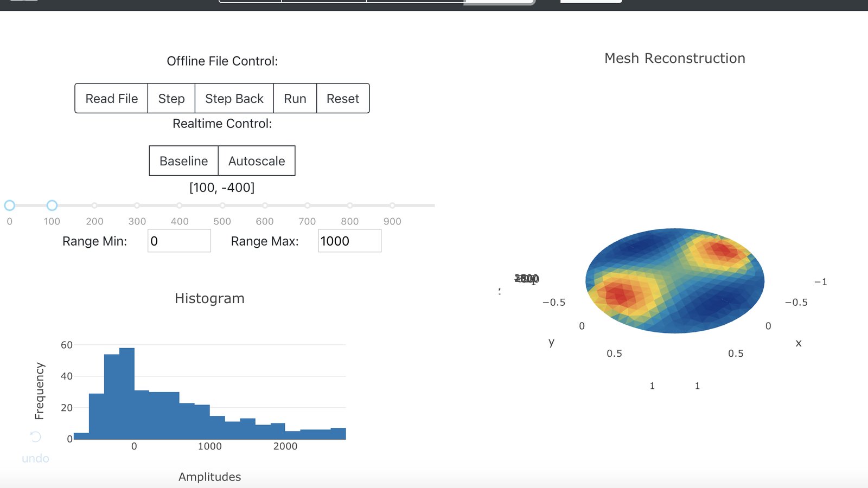Click the undo arrow icon

coord(35,436)
